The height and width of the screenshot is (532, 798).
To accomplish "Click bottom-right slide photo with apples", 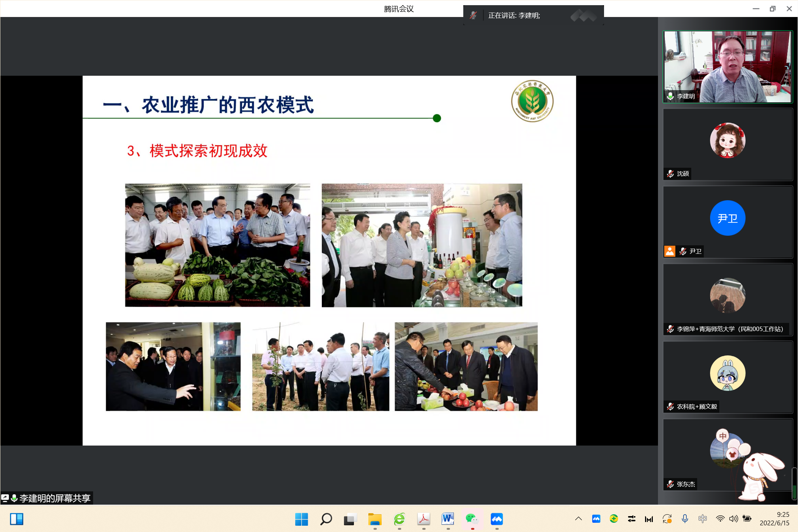I will [466, 366].
